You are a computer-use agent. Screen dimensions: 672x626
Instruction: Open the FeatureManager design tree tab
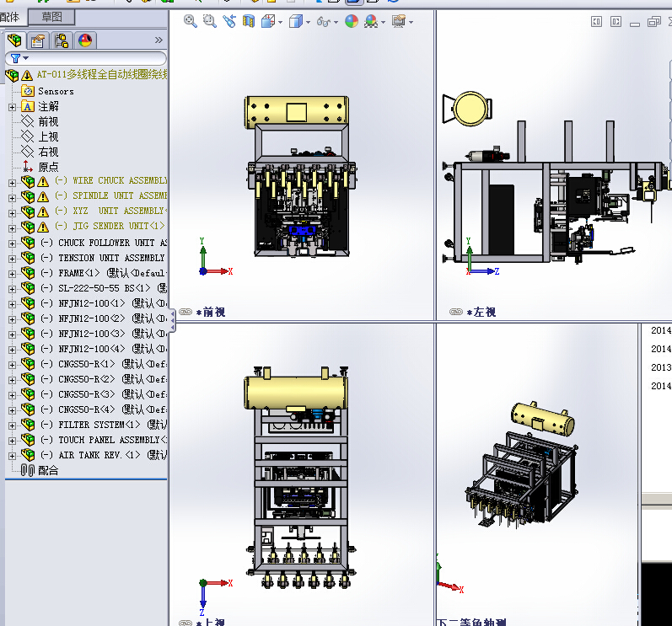pyautogui.click(x=14, y=40)
